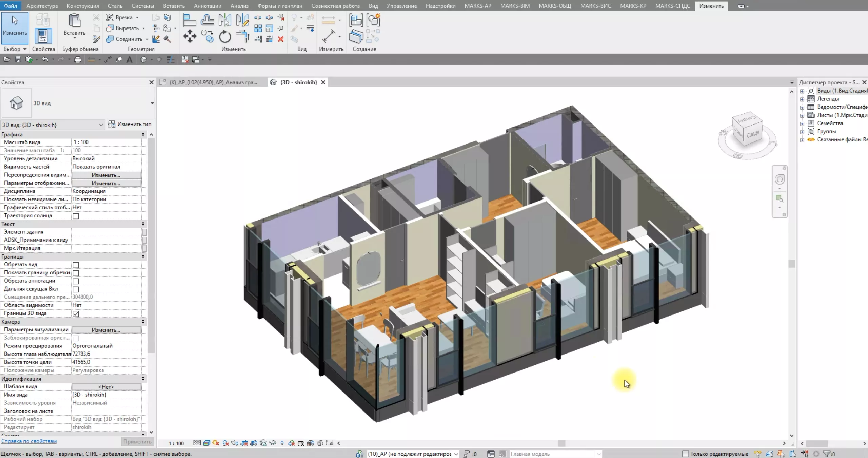Click the Save icon in quick access toolbar
This screenshot has width=868, height=458.
[18, 60]
